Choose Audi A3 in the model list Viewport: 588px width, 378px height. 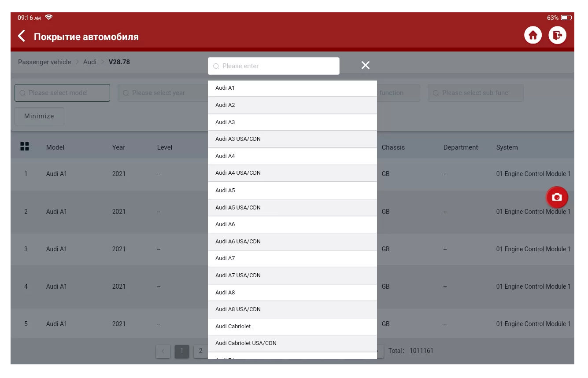(x=292, y=122)
